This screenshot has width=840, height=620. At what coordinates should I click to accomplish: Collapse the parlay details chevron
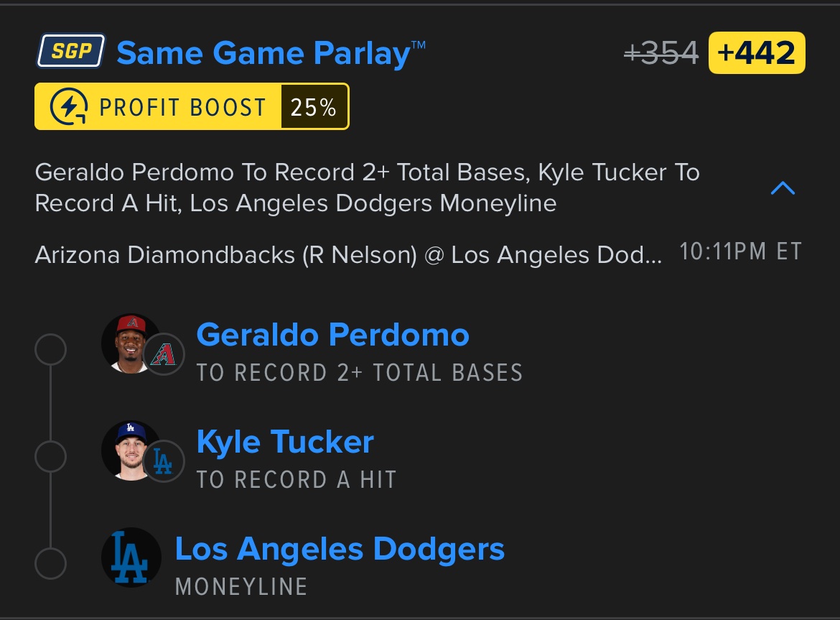click(x=782, y=188)
